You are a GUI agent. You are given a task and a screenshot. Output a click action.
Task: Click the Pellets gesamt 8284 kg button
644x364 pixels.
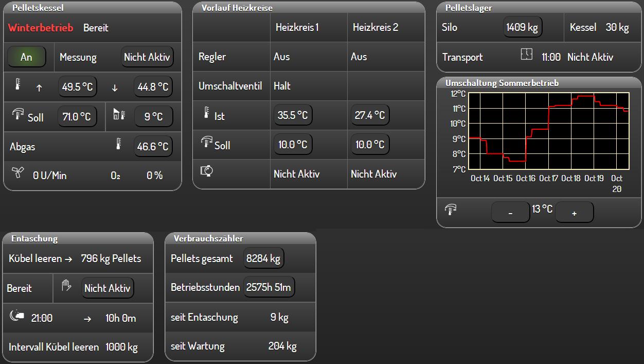pos(263,258)
